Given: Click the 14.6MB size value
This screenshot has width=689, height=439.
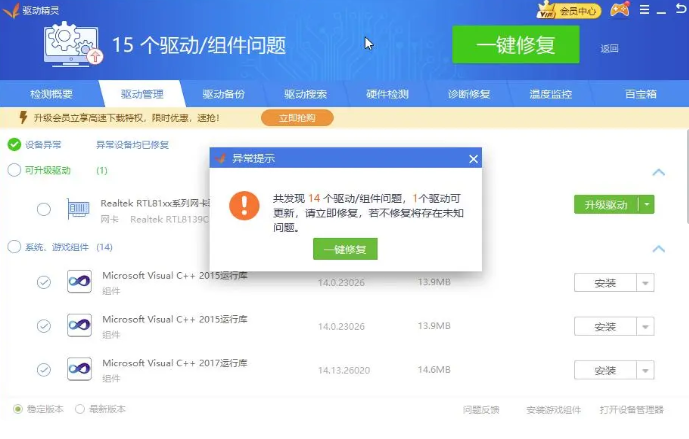Looking at the screenshot, I should [434, 370].
